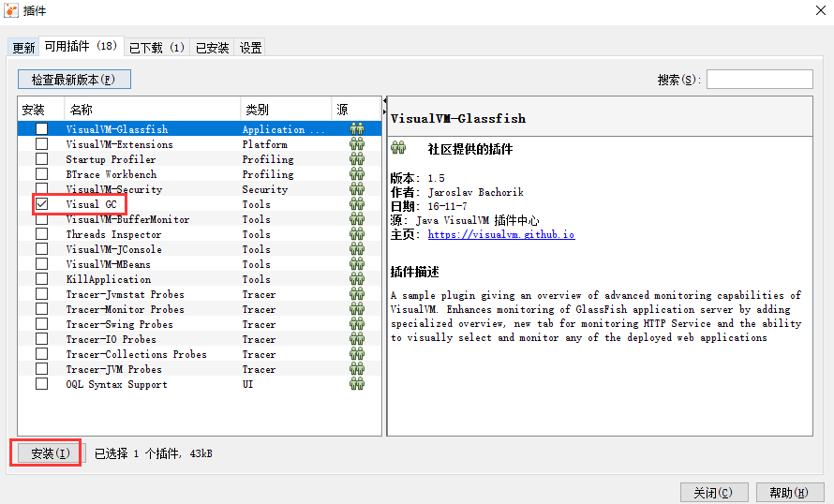Sort the list by 类别 column header
Screen dimensions: 834x504
tap(286, 110)
